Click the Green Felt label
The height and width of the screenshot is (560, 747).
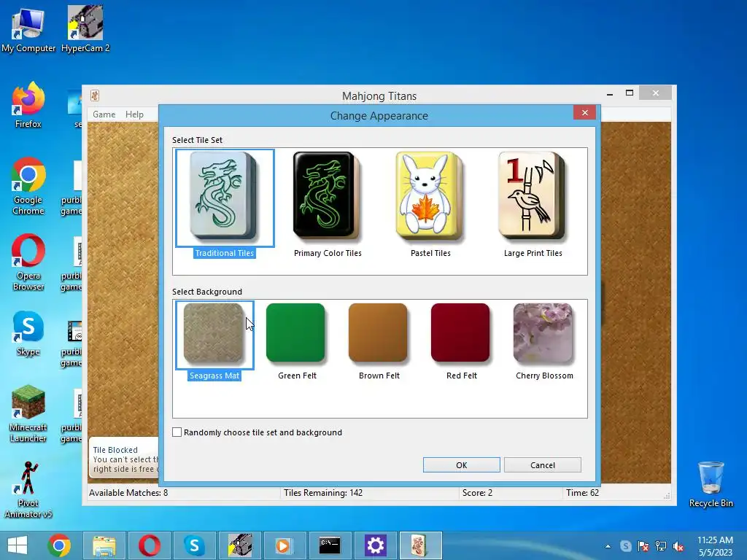click(x=298, y=376)
